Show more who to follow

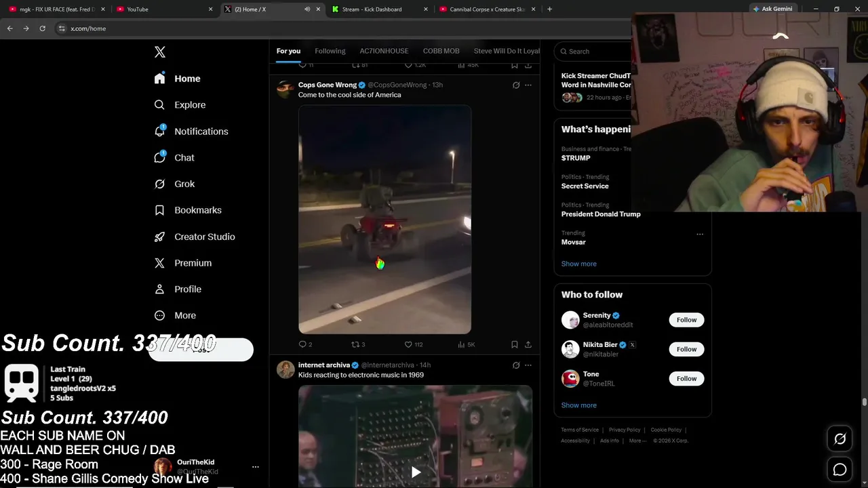(x=578, y=405)
